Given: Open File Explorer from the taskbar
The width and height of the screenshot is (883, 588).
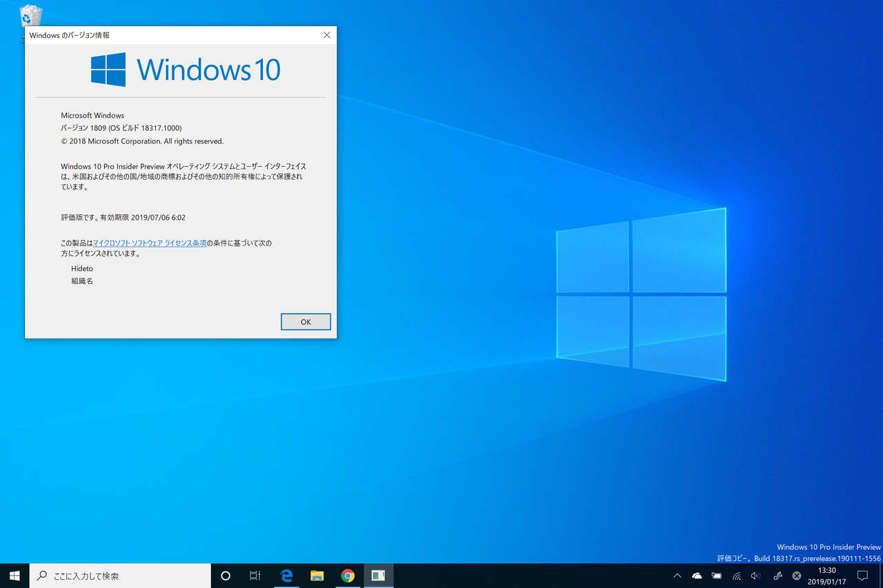Looking at the screenshot, I should click(317, 576).
